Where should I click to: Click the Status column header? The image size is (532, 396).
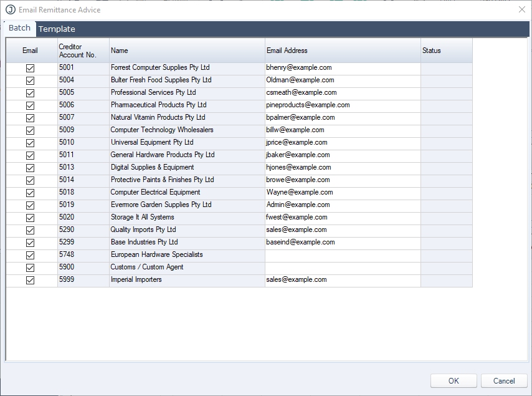tap(446, 51)
